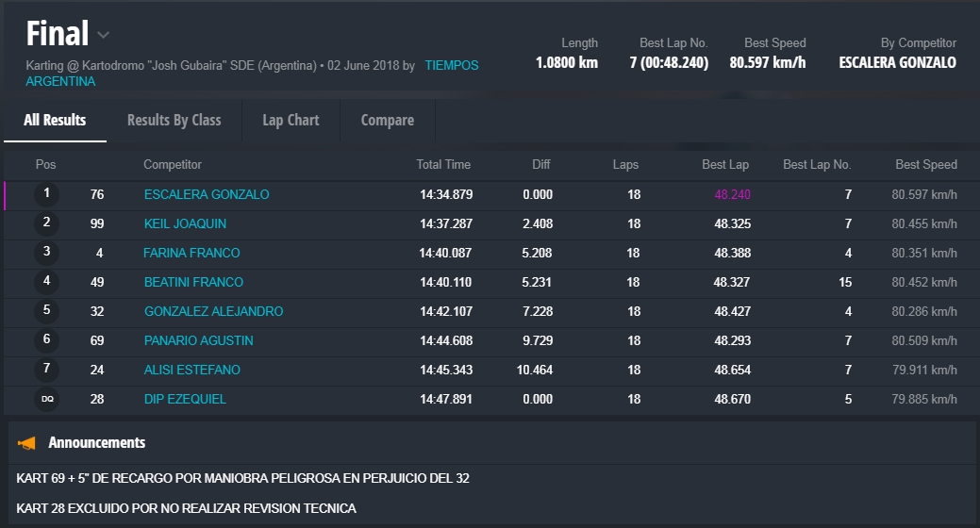The height and width of the screenshot is (528, 980).
Task: Sort by the Total Time column header
Action: [442, 164]
